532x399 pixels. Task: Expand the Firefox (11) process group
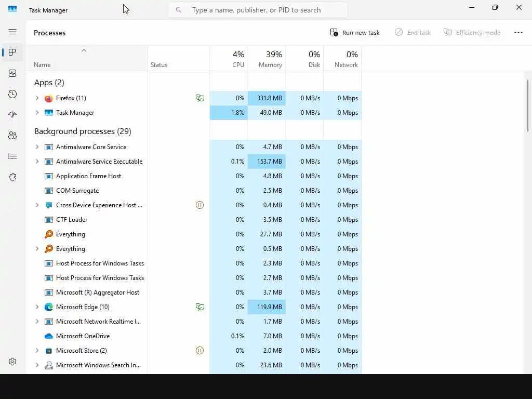coord(37,98)
